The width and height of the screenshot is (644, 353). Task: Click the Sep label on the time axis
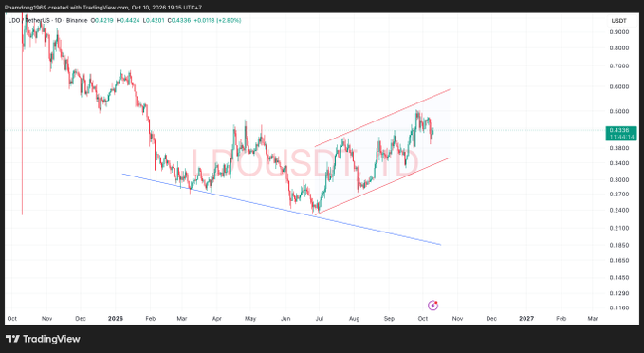tap(389, 319)
